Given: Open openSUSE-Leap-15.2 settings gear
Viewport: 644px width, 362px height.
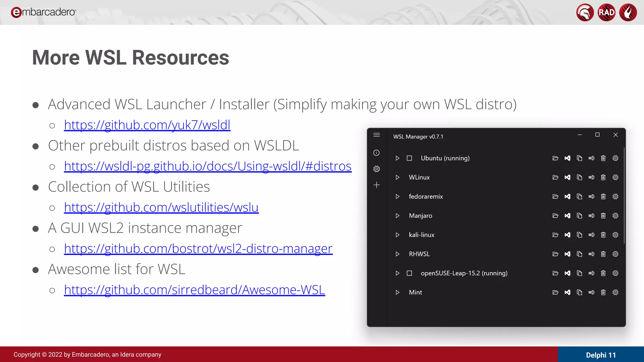Looking at the screenshot, I should tap(615, 273).
